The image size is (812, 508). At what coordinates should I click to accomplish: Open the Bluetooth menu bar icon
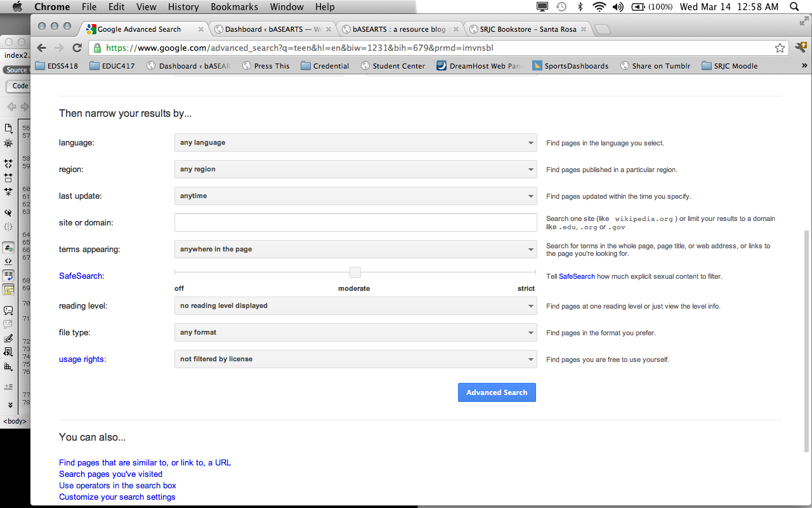pyautogui.click(x=580, y=7)
